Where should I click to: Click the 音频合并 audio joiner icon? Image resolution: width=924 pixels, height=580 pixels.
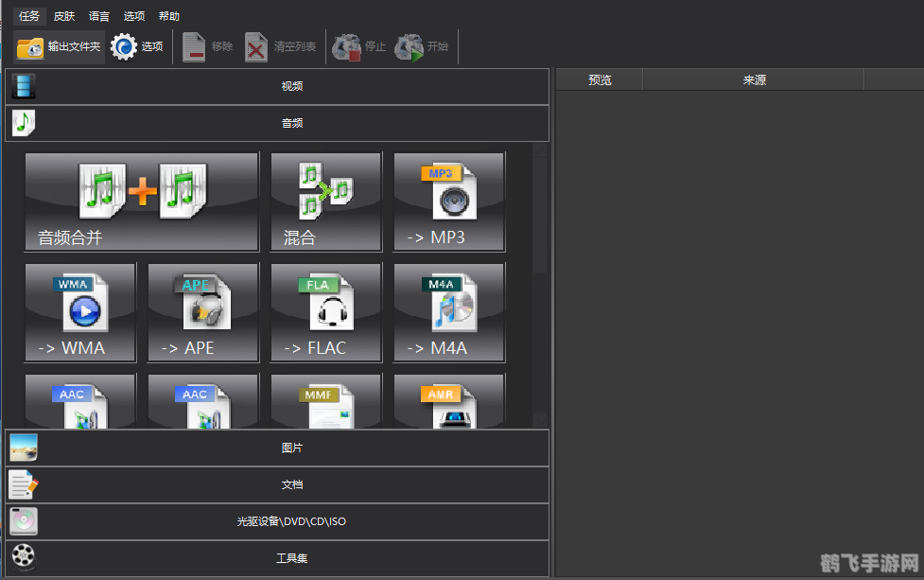tap(142, 202)
